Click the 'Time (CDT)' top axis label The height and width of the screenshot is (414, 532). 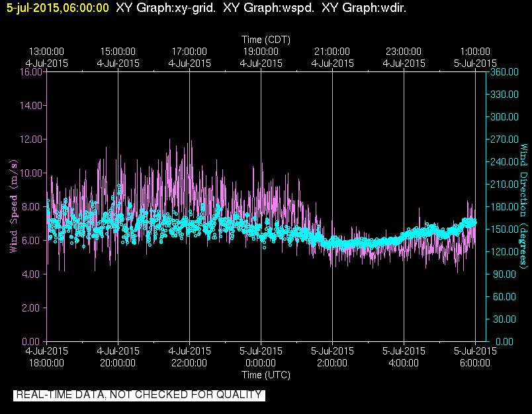click(266, 40)
